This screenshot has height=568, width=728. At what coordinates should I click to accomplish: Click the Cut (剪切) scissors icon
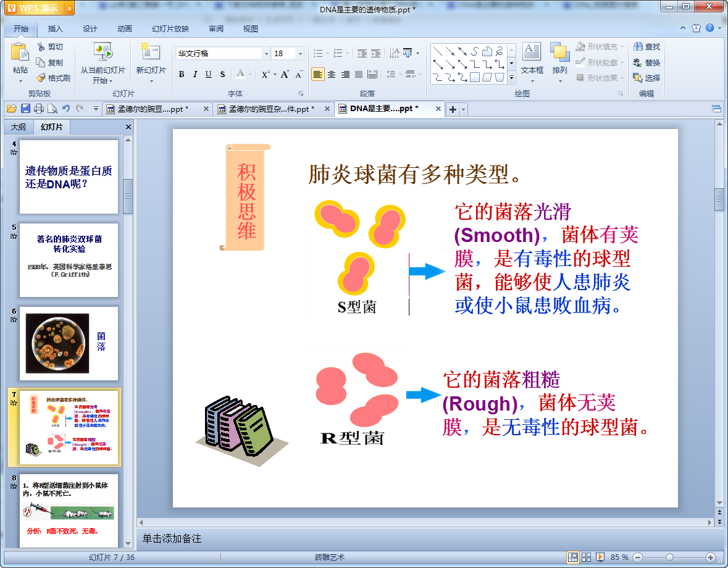point(41,47)
